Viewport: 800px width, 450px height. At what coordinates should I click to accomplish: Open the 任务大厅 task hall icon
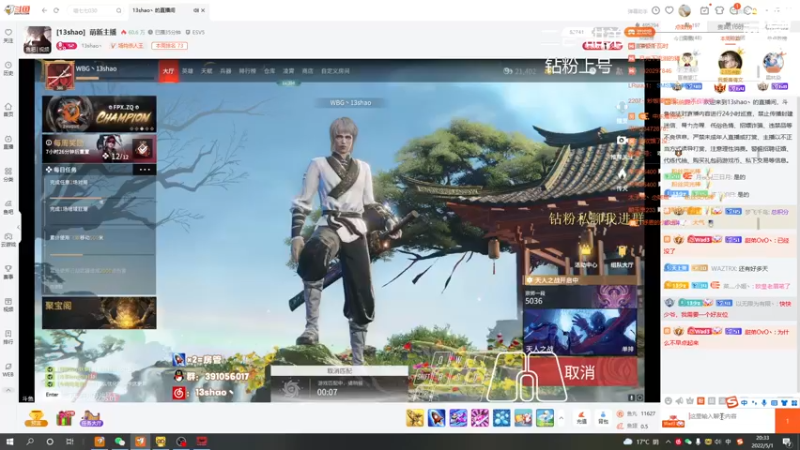pyautogui.click(x=91, y=418)
